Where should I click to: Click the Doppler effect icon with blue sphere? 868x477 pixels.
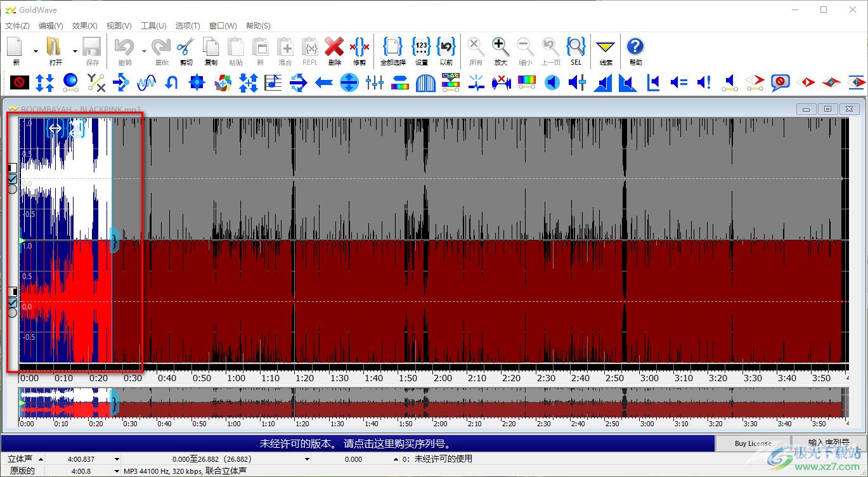coord(70,82)
